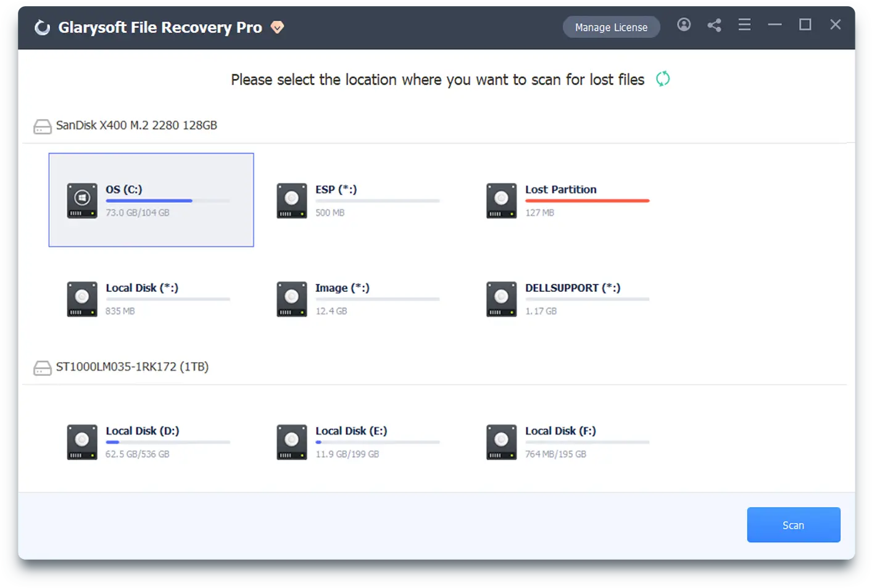Click the Lost Partition drive icon

tap(501, 200)
